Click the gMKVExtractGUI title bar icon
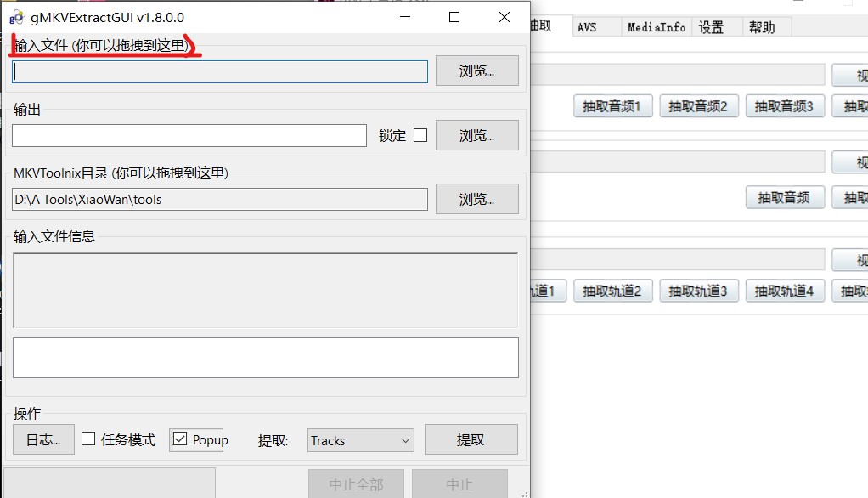Screen dimensions: 868x498 pos(18,16)
